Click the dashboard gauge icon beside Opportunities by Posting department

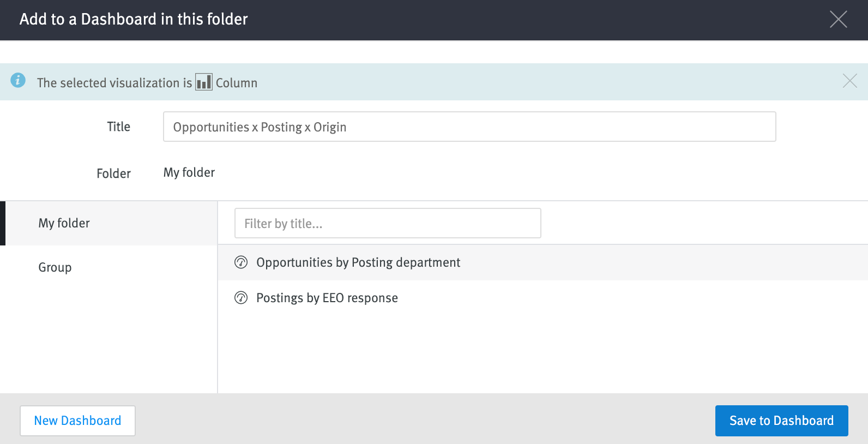242,262
